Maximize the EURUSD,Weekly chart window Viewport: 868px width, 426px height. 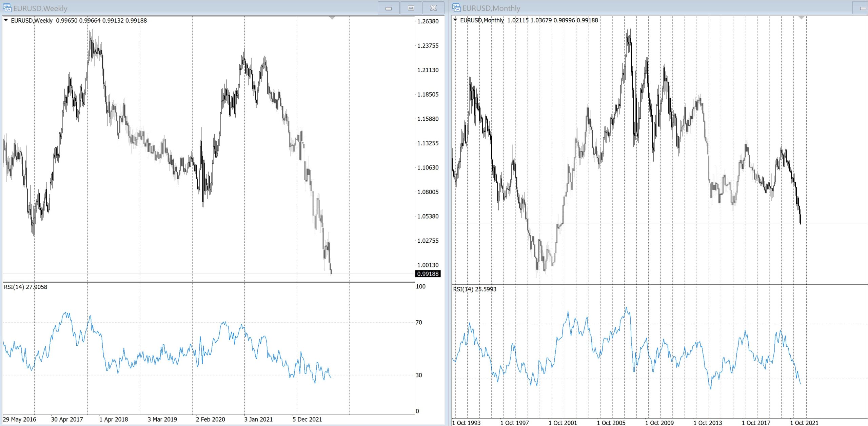(411, 8)
